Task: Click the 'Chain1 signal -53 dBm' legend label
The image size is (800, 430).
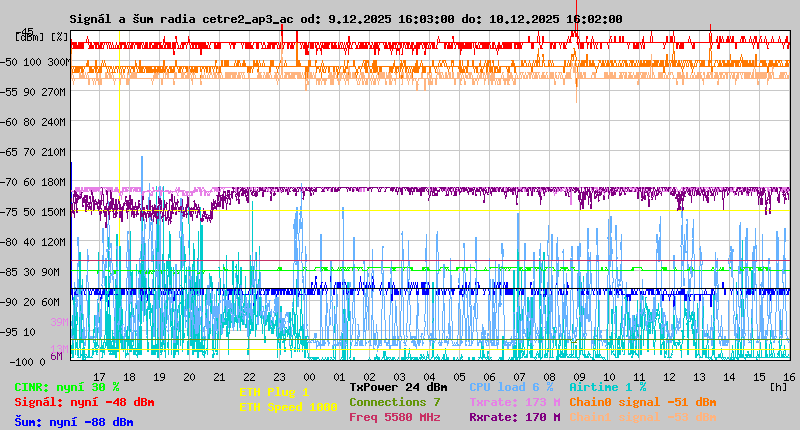Action: click(x=643, y=417)
